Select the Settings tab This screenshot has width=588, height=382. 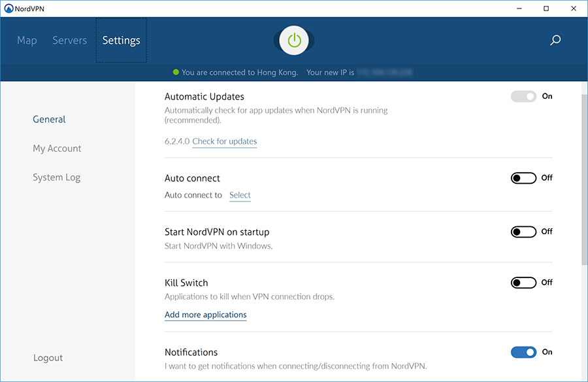pos(121,40)
